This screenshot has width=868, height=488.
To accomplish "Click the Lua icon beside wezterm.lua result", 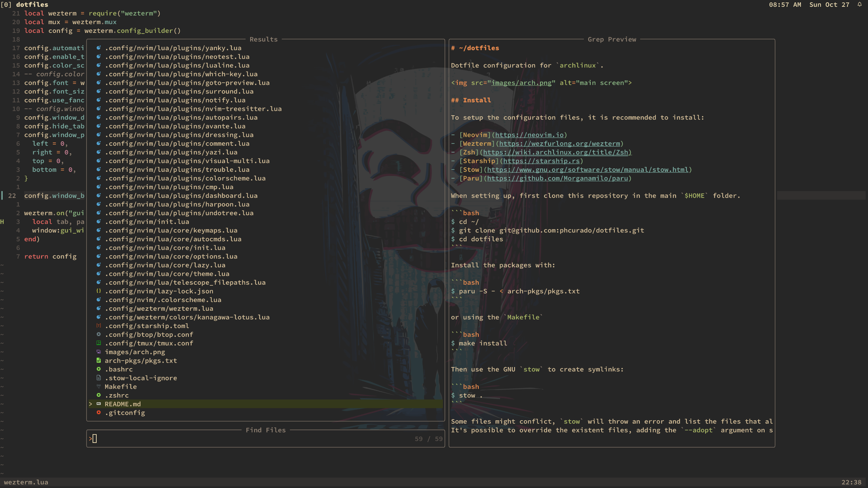I will [x=98, y=308].
